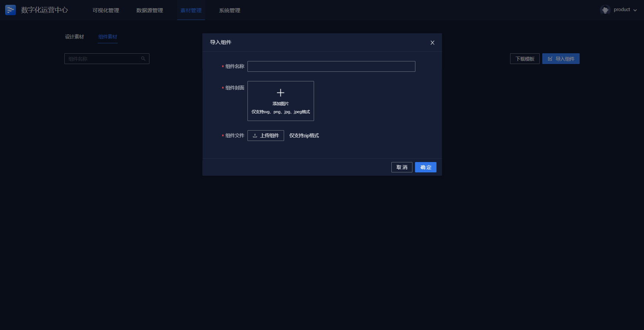Focus the 组件名称 field in the dialog
Viewport: 644px width, 330px height.
pyautogui.click(x=331, y=67)
